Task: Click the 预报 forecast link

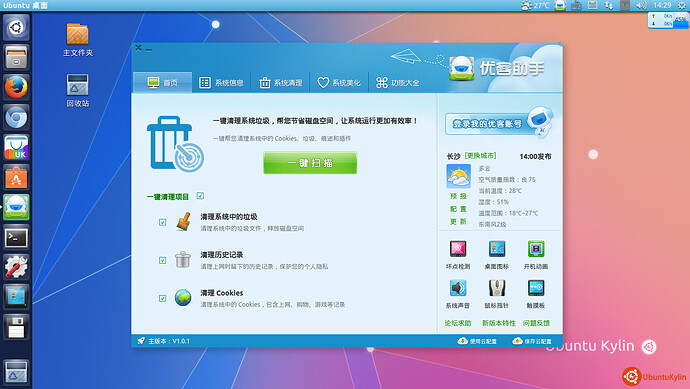Action: 458,196
